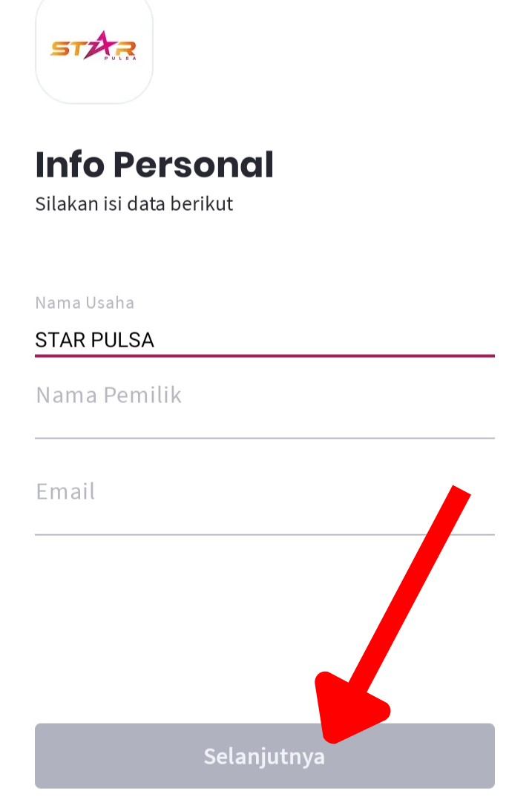Click the Email placeholder text

[65, 492]
